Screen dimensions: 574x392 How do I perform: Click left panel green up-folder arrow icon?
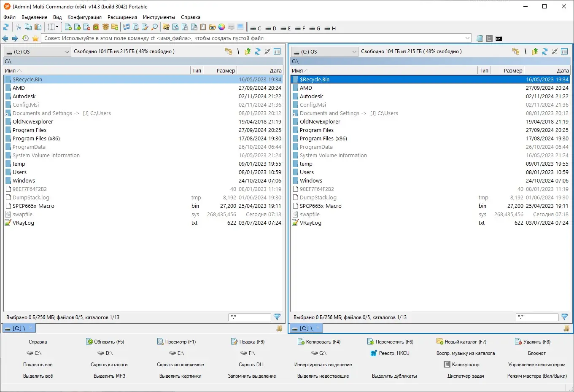pos(248,51)
